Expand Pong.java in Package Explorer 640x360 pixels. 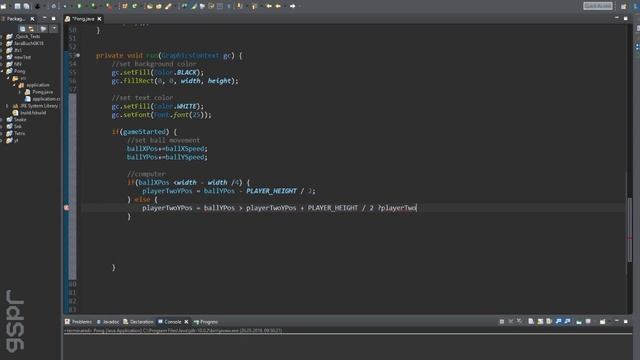click(20, 92)
